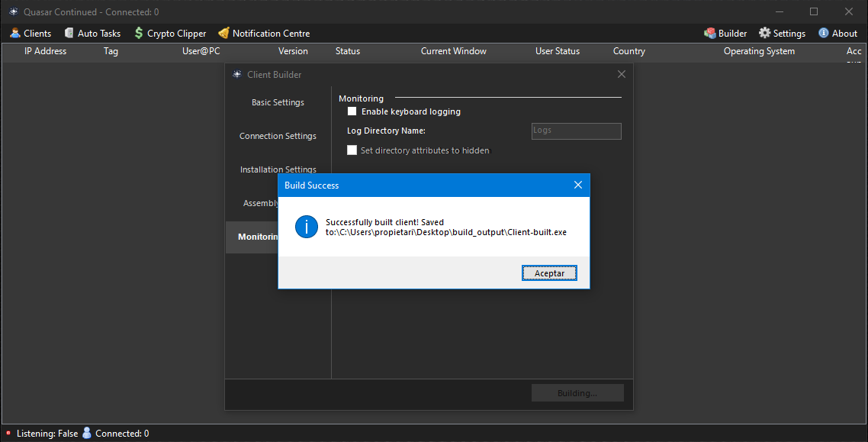The height and width of the screenshot is (442, 868).
Task: Toggle Set directory attributes to hidden
Action: point(352,150)
